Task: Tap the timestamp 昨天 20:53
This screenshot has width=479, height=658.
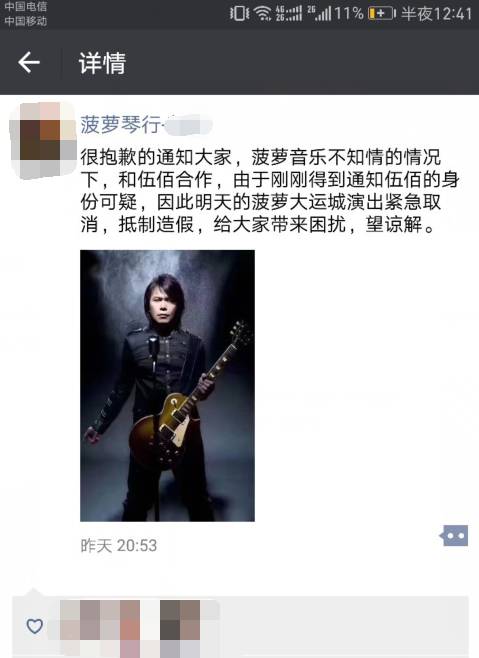Action: coord(118,546)
